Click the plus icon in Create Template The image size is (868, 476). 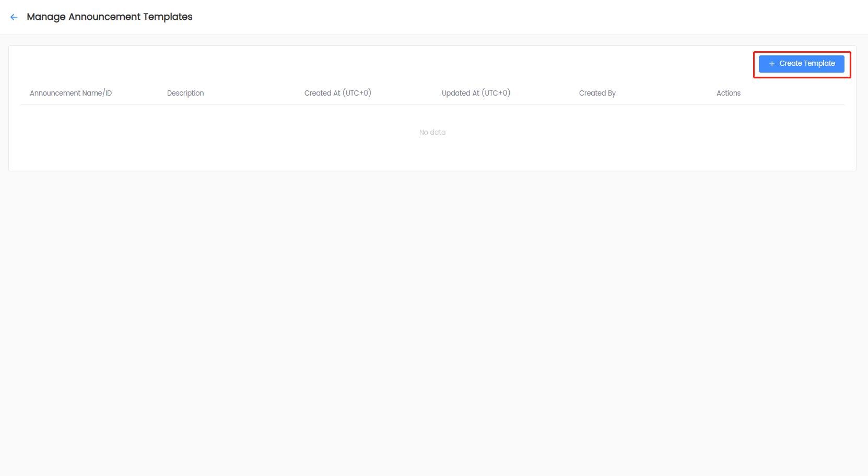coord(772,64)
